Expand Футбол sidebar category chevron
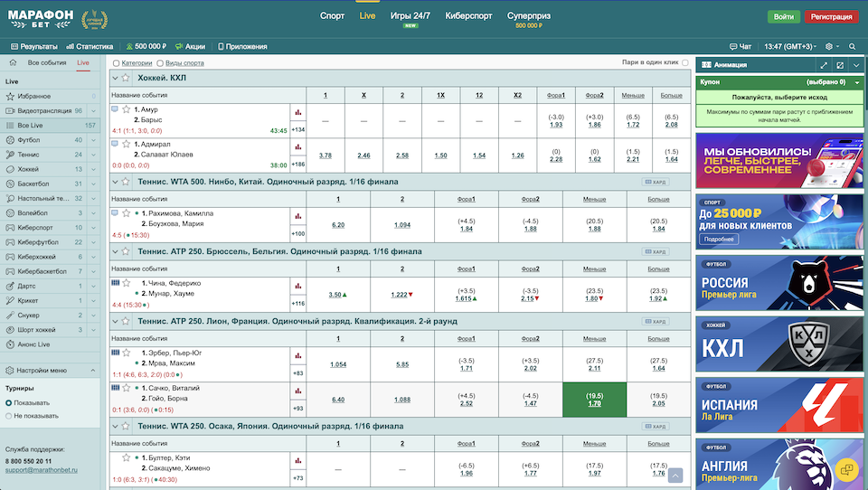 pos(93,140)
